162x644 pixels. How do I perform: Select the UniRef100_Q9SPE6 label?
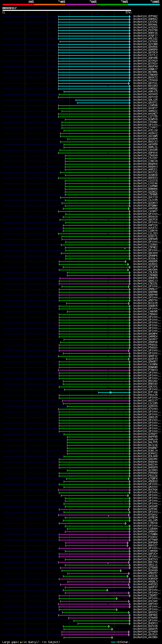(x=145, y=47)
